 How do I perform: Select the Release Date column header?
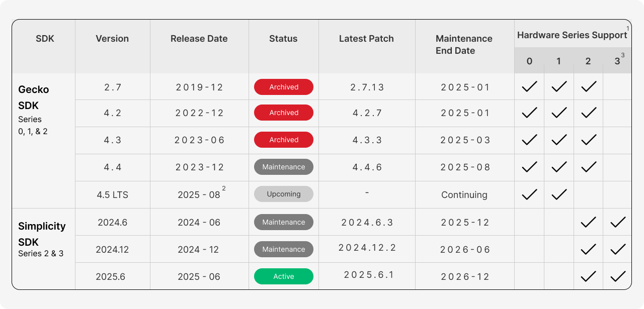click(199, 39)
